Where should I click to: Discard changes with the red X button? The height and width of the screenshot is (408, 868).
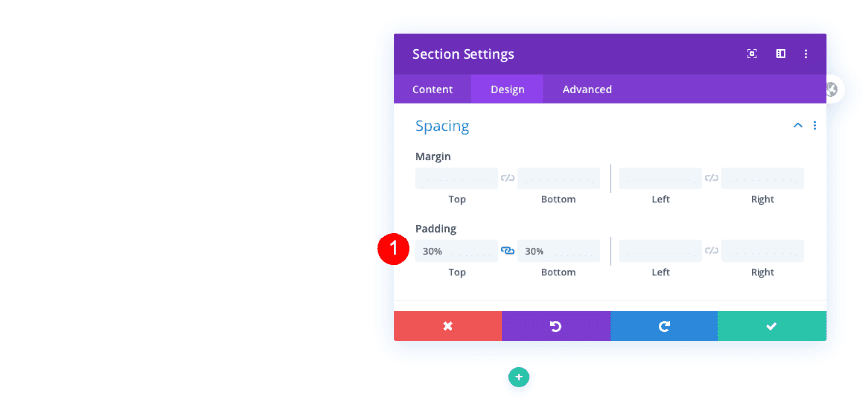click(447, 326)
